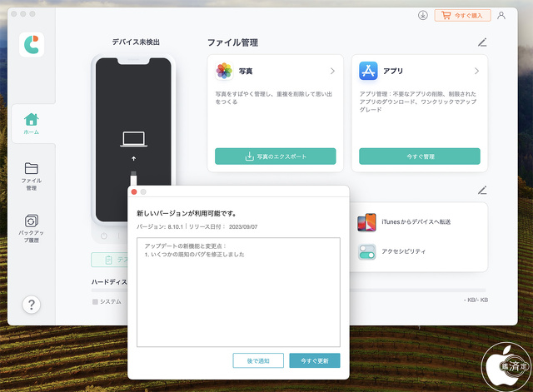Click the ファイル管理 heading text
The height and width of the screenshot is (392, 533).
tap(232, 42)
